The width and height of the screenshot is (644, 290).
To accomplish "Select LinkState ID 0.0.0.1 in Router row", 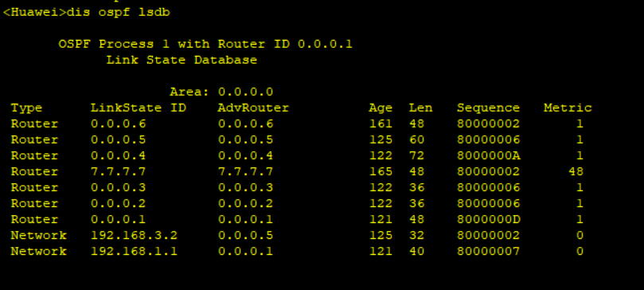I will (x=119, y=220).
